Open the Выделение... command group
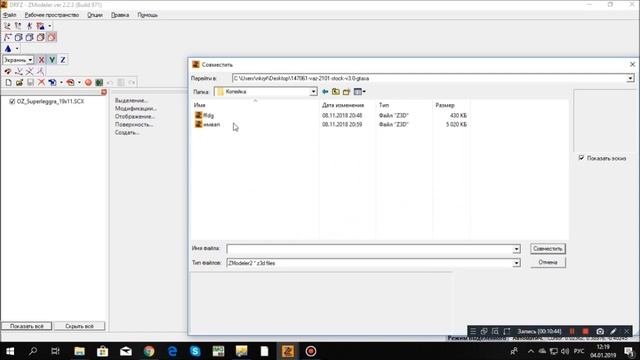This screenshot has width=640, height=360. click(x=131, y=100)
